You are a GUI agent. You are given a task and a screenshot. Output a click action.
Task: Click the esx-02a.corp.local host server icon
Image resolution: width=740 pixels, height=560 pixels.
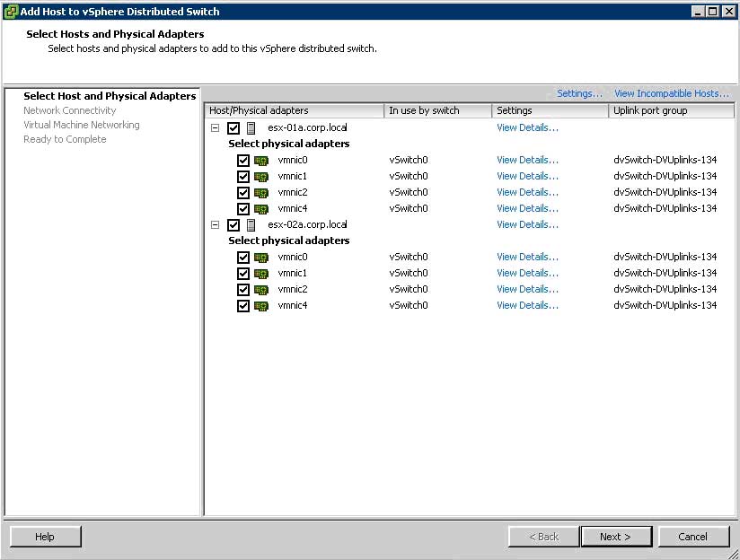tap(251, 225)
